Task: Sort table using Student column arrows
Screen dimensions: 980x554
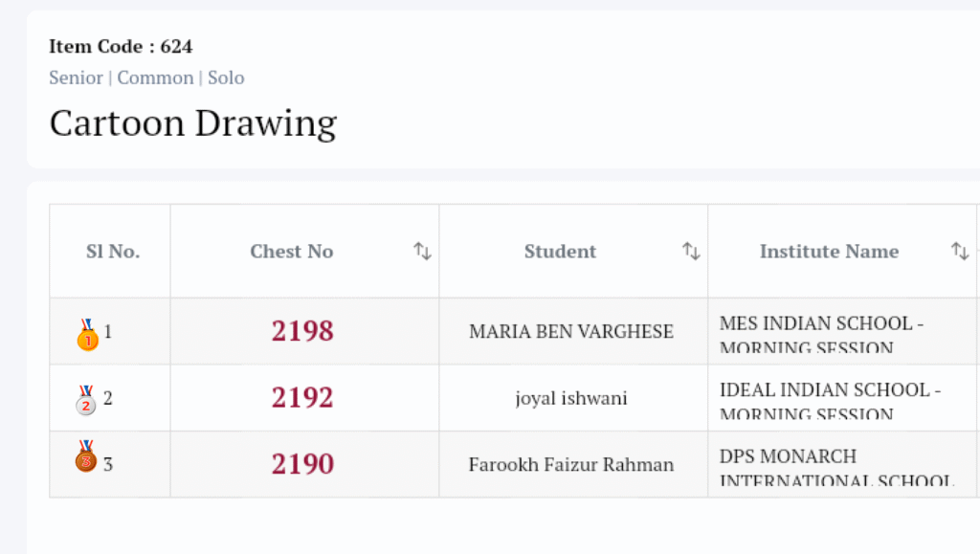Action: click(x=691, y=252)
